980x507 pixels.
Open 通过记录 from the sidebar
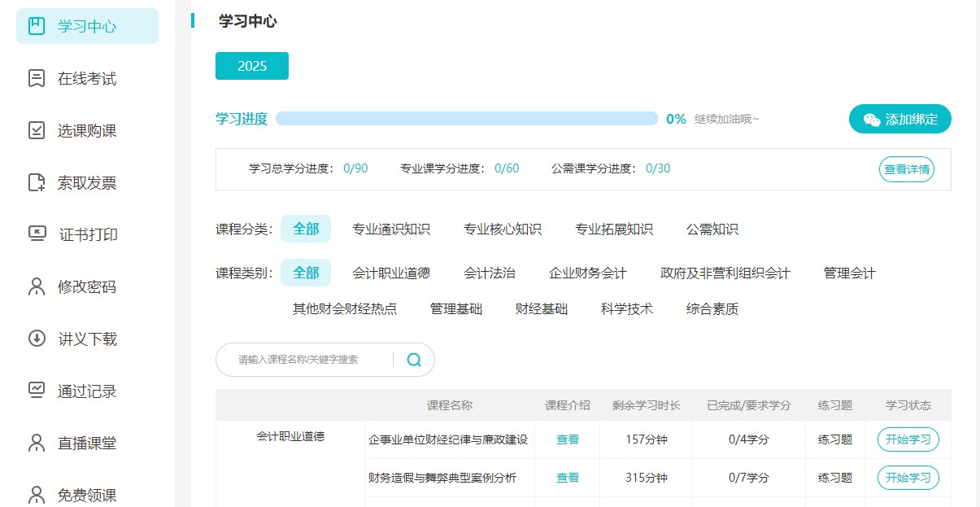click(34, 391)
